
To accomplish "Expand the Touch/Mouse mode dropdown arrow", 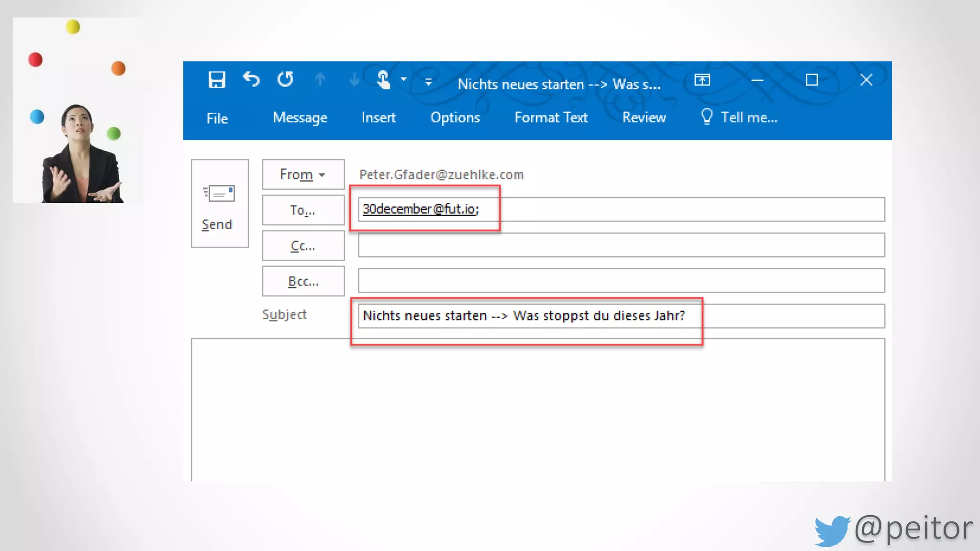I will click(x=404, y=79).
